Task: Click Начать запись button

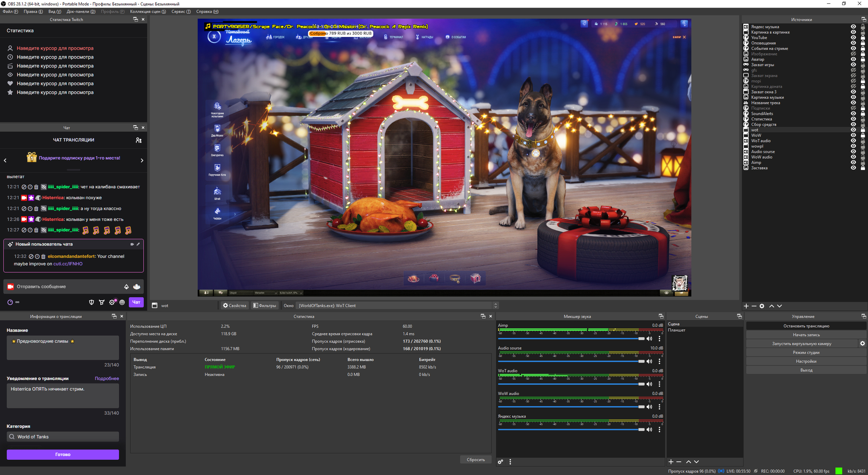Action: (806, 335)
